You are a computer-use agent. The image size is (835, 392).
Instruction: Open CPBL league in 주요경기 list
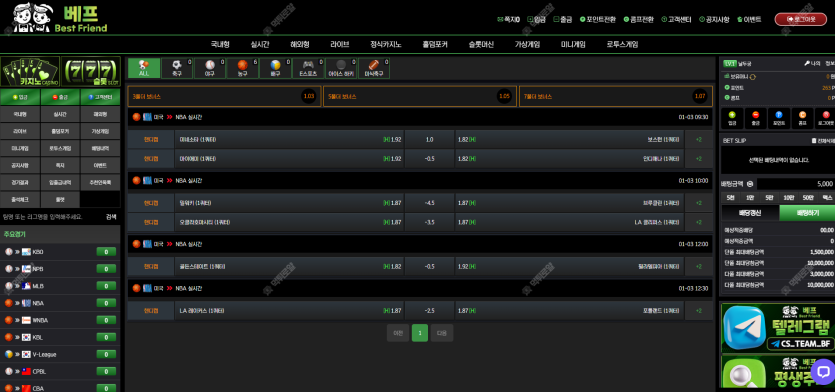pos(60,371)
